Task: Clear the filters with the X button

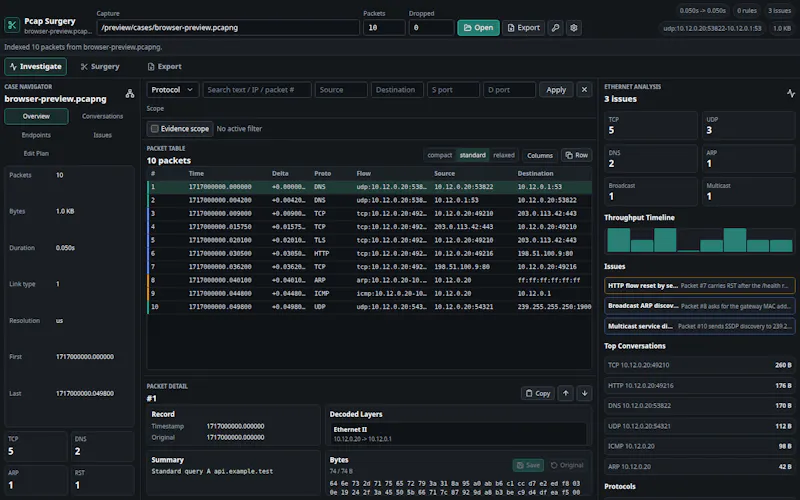Action: (584, 90)
